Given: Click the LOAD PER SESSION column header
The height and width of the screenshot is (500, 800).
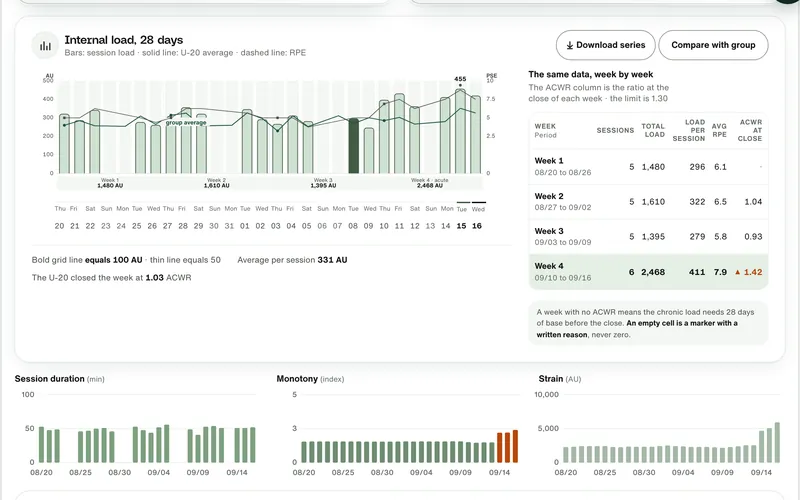Looking at the screenshot, I should [x=688, y=131].
